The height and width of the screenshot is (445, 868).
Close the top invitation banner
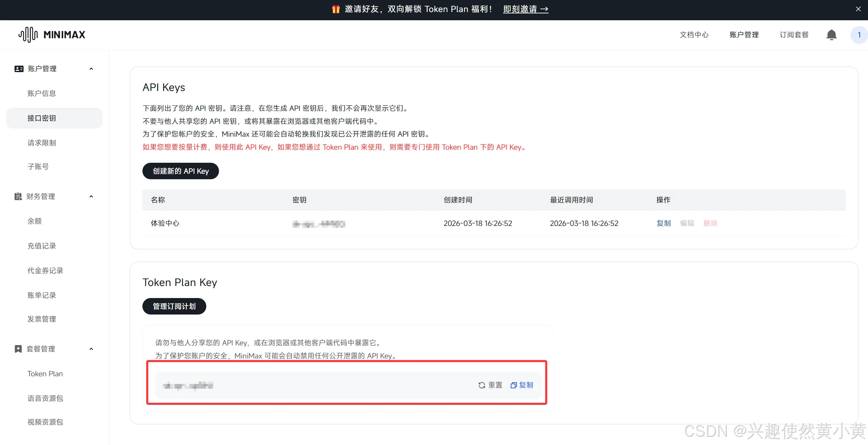tap(858, 9)
